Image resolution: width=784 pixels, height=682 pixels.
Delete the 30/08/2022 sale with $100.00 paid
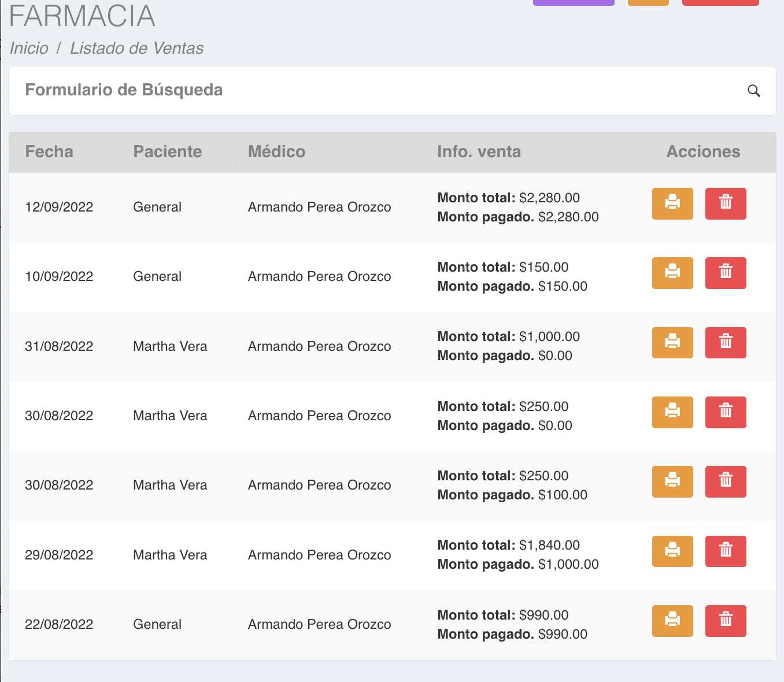[x=725, y=481]
